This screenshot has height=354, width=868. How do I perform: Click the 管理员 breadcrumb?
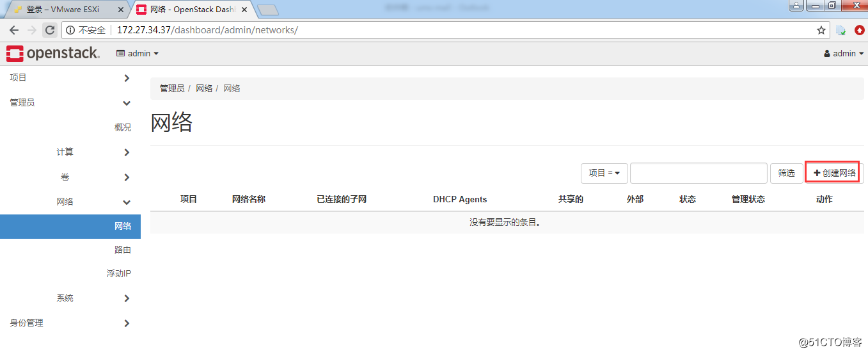point(172,88)
